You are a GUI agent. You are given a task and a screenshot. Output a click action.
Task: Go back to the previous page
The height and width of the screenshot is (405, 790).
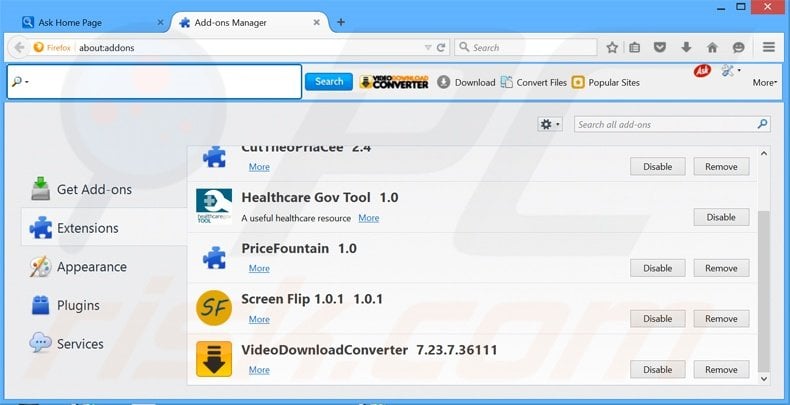19,47
